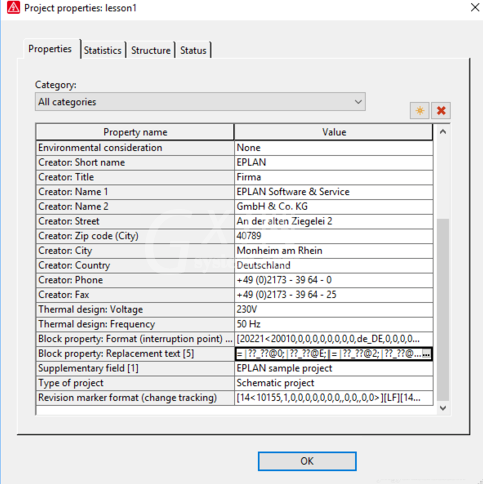483x484 pixels.
Task: Select the Properties tab
Action: (50, 49)
